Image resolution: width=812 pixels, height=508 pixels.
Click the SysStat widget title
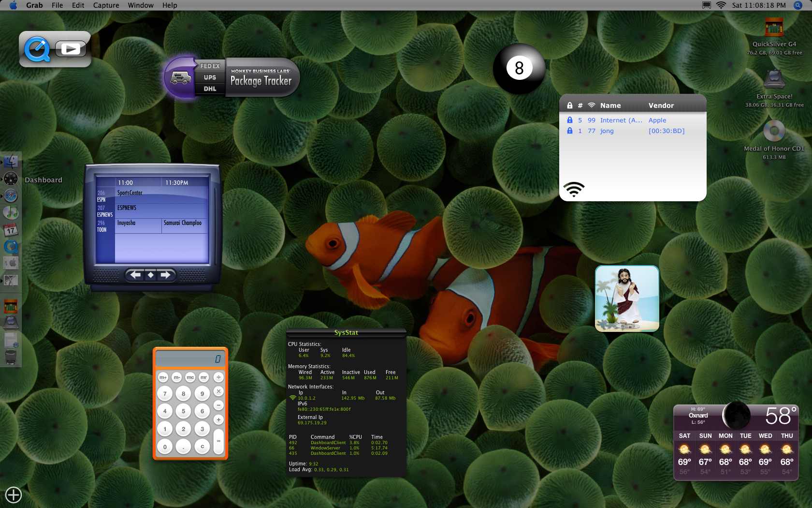point(346,333)
